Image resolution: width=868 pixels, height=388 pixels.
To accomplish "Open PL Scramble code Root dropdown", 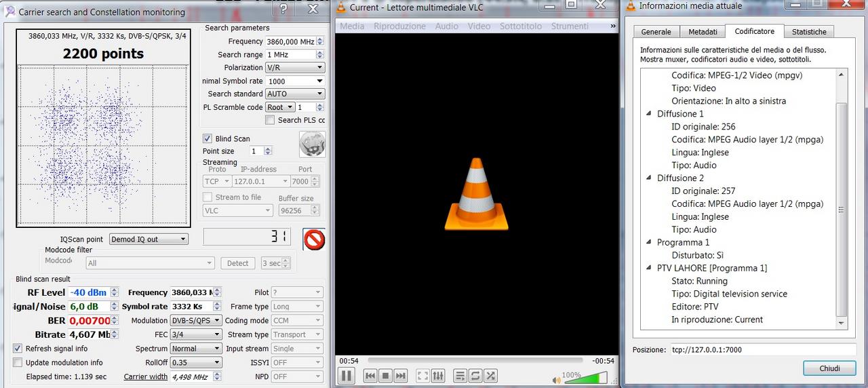I will pos(280,107).
